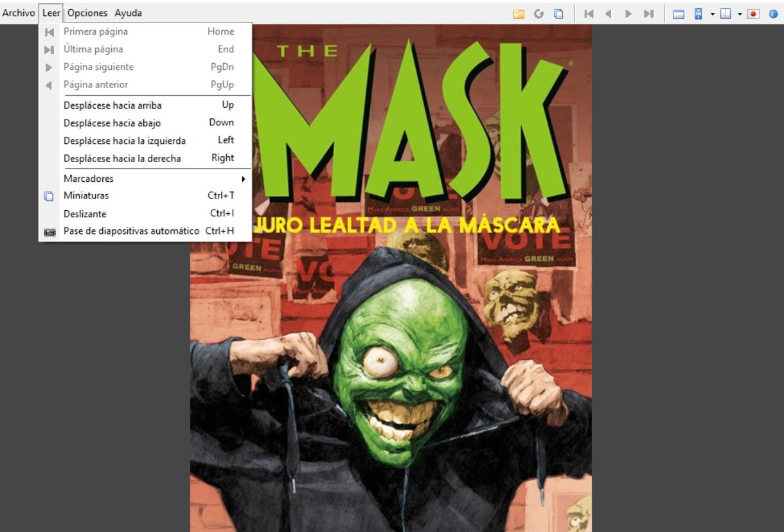Click the full screen window toolbar icon
The width and height of the screenshot is (784, 532).
(x=678, y=13)
